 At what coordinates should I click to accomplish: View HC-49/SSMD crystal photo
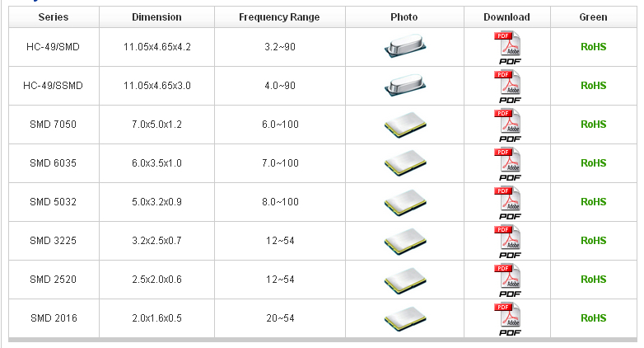[x=405, y=85]
